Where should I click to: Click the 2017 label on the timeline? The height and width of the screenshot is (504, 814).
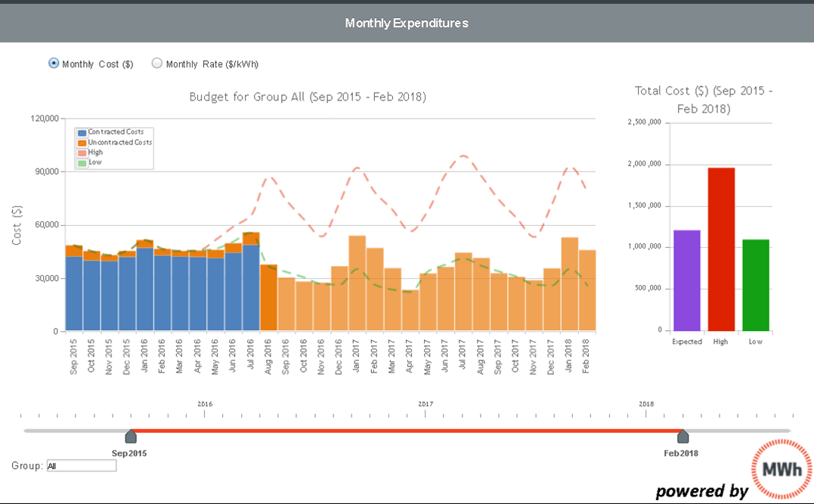click(x=427, y=404)
